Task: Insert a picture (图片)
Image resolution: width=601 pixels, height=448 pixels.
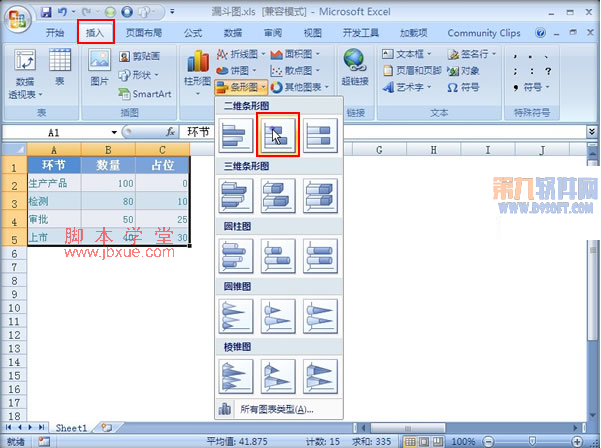Action: (99, 67)
